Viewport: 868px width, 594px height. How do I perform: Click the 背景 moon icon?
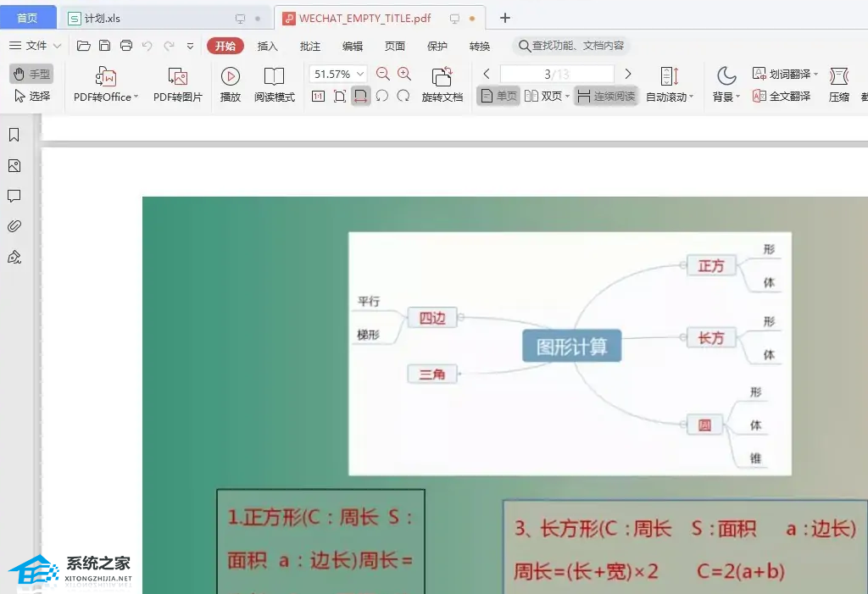click(x=726, y=76)
